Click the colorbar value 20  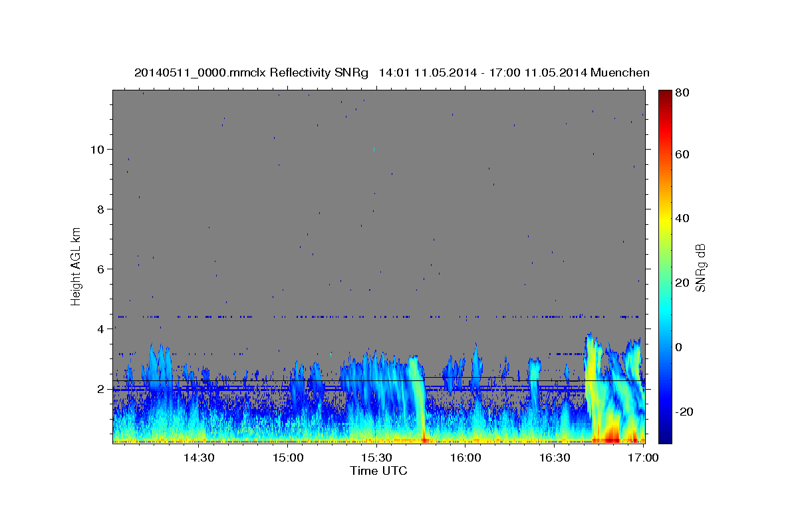coord(682,283)
